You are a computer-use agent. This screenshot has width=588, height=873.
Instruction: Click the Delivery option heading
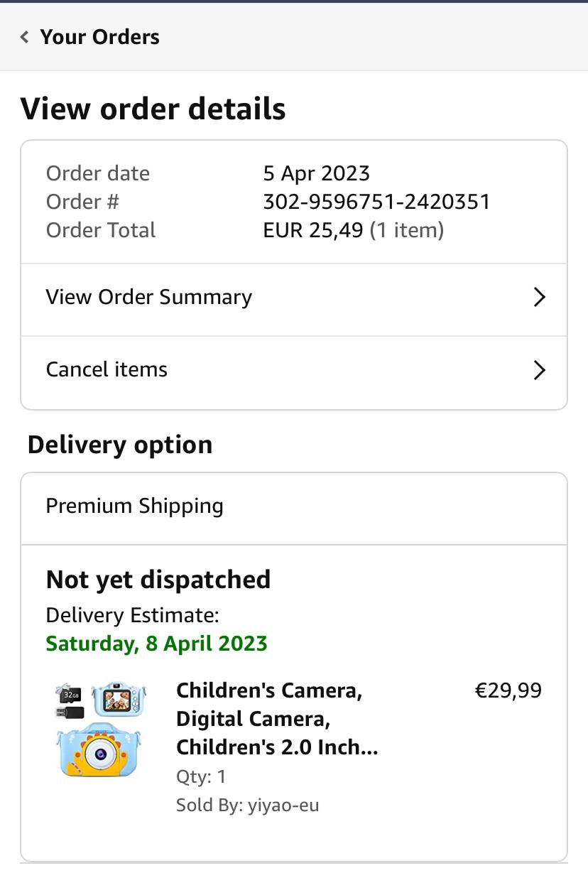[120, 445]
